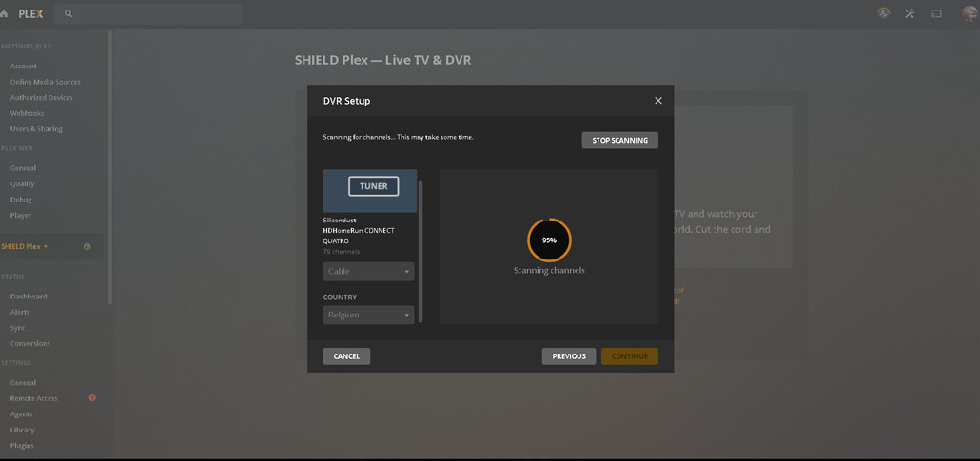Image resolution: width=980 pixels, height=461 pixels.
Task: Open the Dashboard status page
Action: pos(29,297)
